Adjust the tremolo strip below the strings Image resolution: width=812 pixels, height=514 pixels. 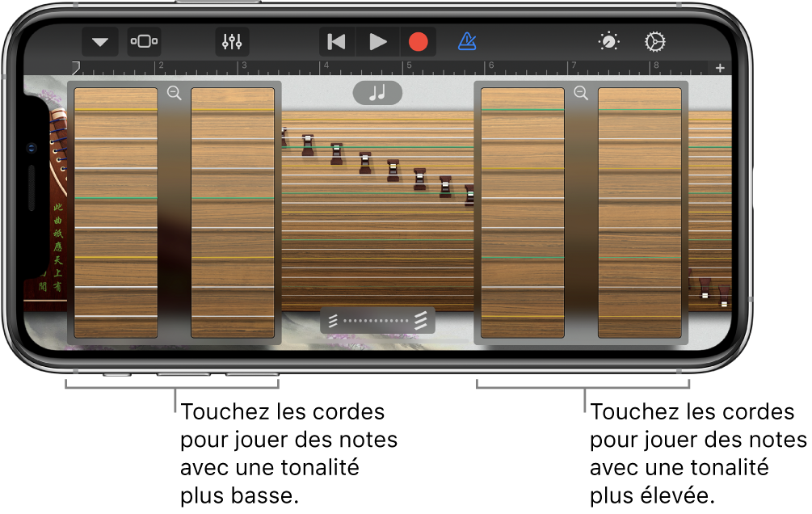pos(377,320)
